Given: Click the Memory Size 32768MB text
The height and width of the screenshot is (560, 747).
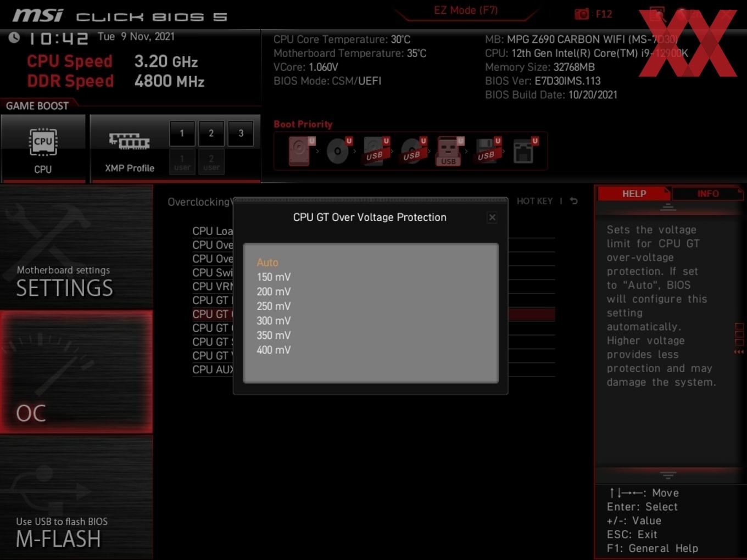Looking at the screenshot, I should coord(540,67).
